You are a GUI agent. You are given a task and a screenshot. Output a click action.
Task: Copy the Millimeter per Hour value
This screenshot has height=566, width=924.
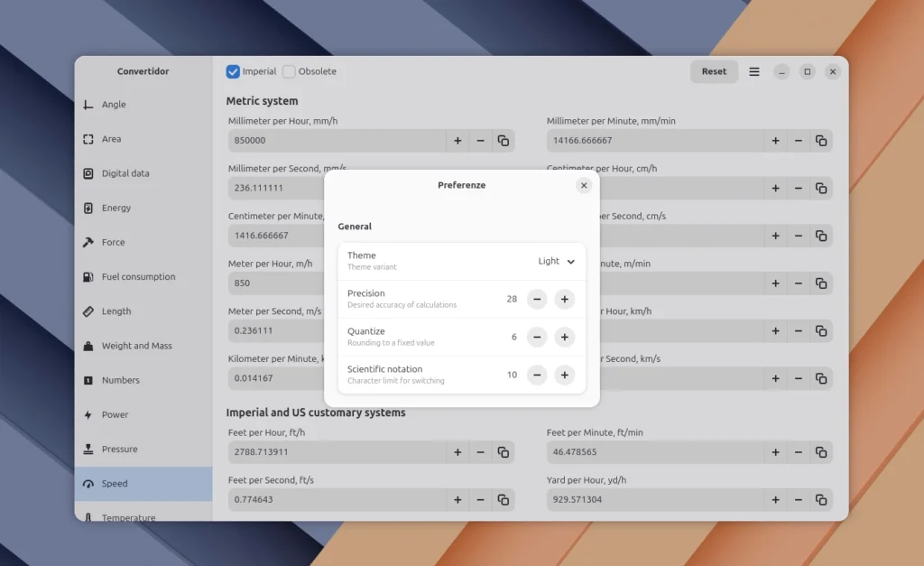coord(504,141)
